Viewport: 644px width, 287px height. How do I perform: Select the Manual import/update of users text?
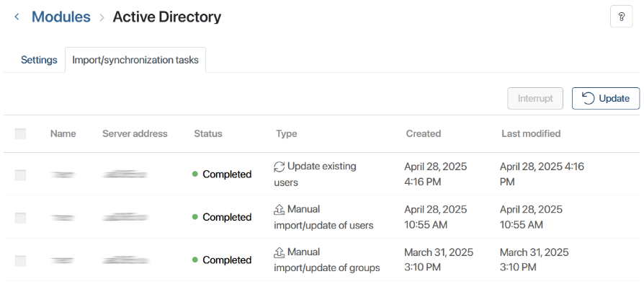[x=323, y=217]
